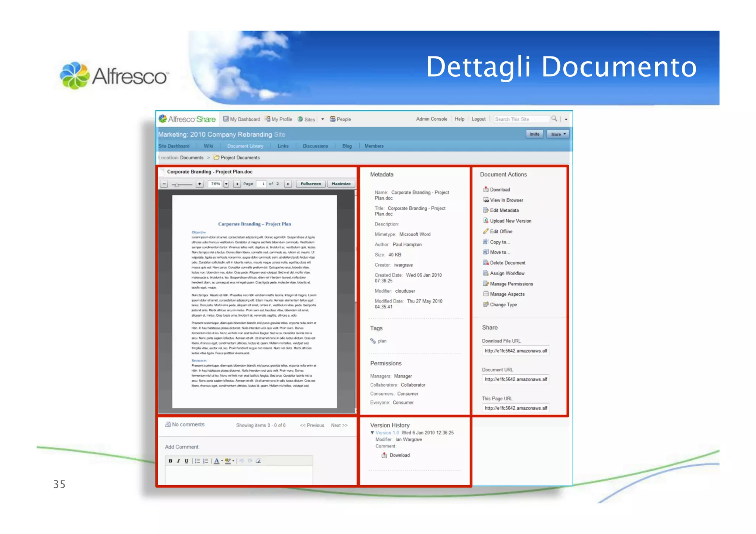Viewport: 756px width, 534px height.
Task: Click the Search This Site field
Action: click(x=522, y=119)
